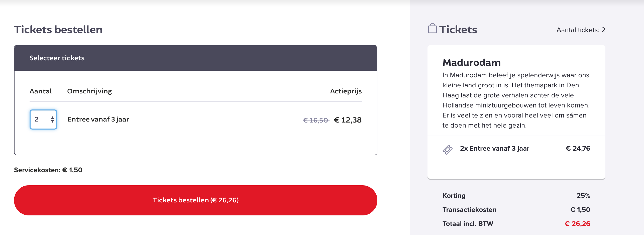Image resolution: width=644 pixels, height=235 pixels.
Task: Click the Servicekosten € 1,50 text
Action: (x=48, y=170)
